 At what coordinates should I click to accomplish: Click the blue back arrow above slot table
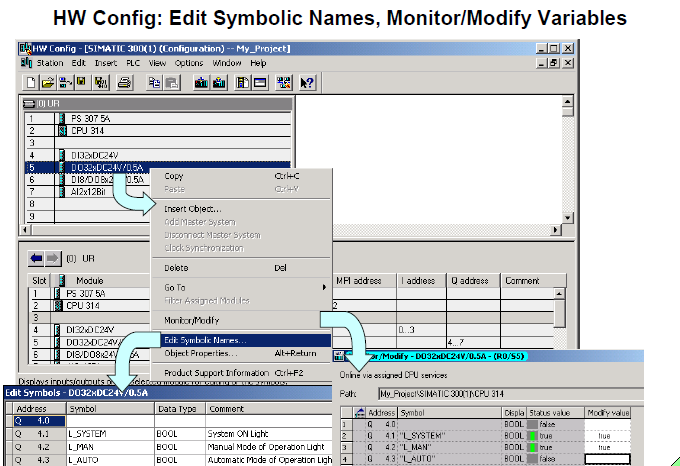pyautogui.click(x=36, y=259)
